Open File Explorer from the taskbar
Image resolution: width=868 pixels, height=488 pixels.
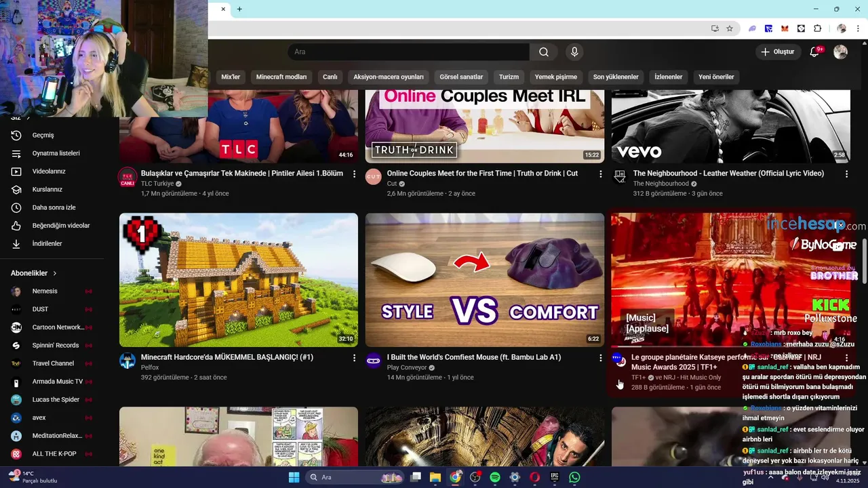tap(435, 477)
